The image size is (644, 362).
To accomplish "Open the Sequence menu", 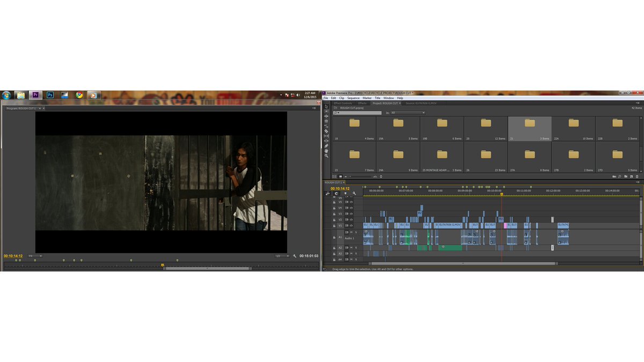I will click(x=353, y=98).
